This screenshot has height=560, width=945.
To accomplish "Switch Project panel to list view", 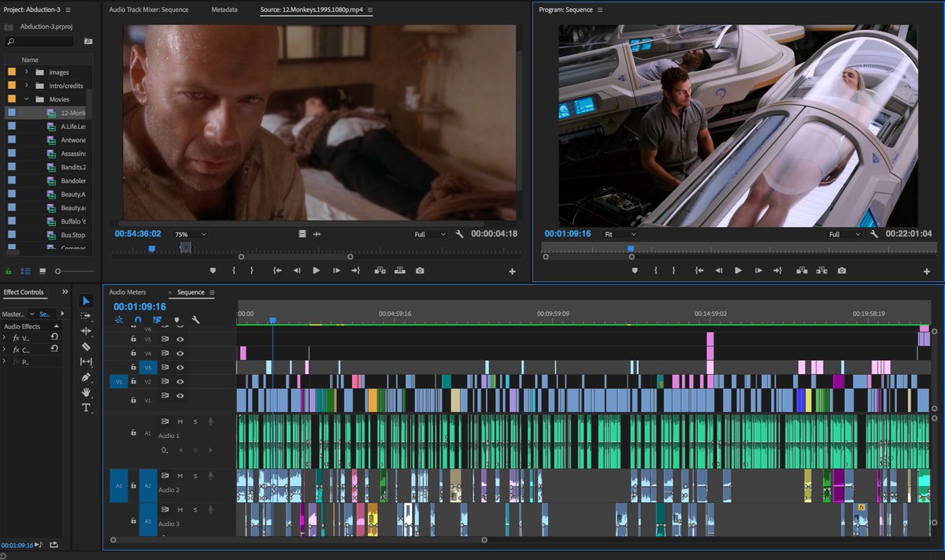I will [24, 271].
